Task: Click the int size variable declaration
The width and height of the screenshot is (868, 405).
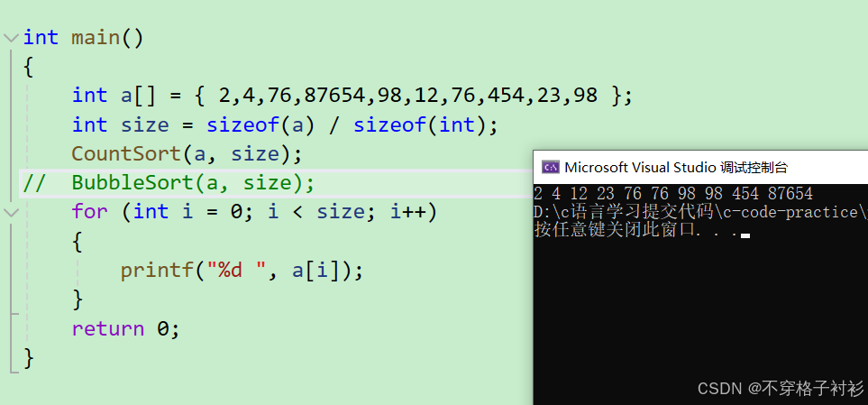Action: pos(285,124)
